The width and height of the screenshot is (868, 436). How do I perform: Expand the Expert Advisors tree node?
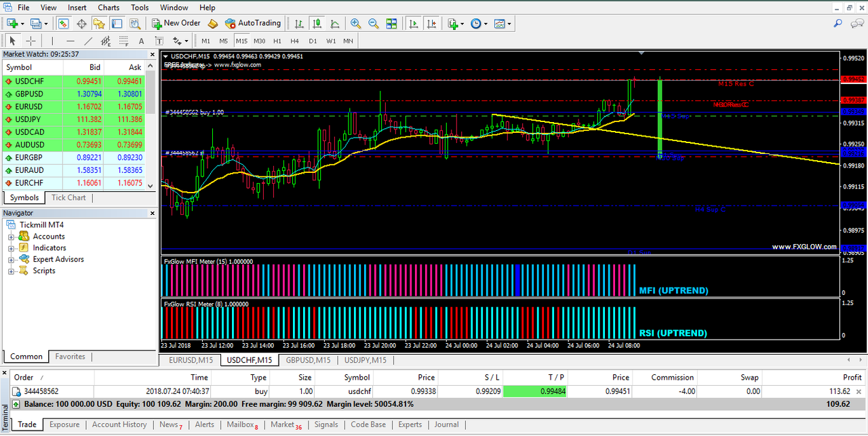coord(12,259)
